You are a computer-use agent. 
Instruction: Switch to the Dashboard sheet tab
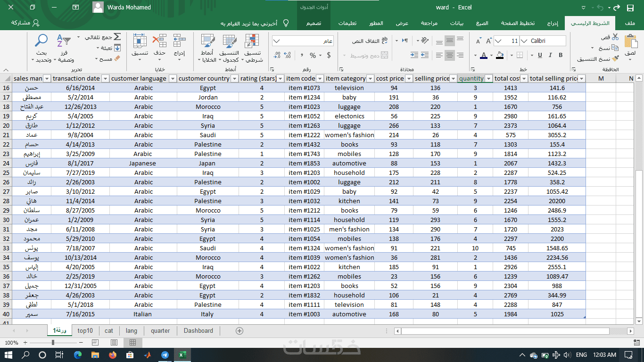pyautogui.click(x=198, y=331)
